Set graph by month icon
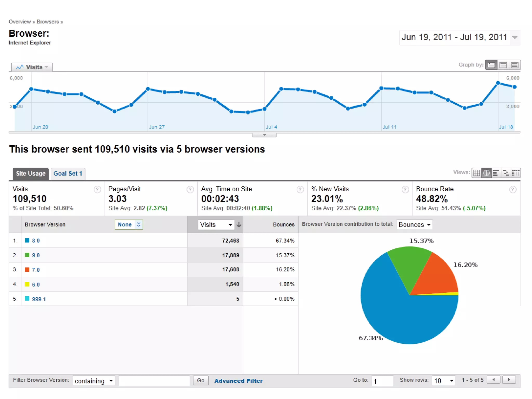532x399 pixels. pos(515,65)
